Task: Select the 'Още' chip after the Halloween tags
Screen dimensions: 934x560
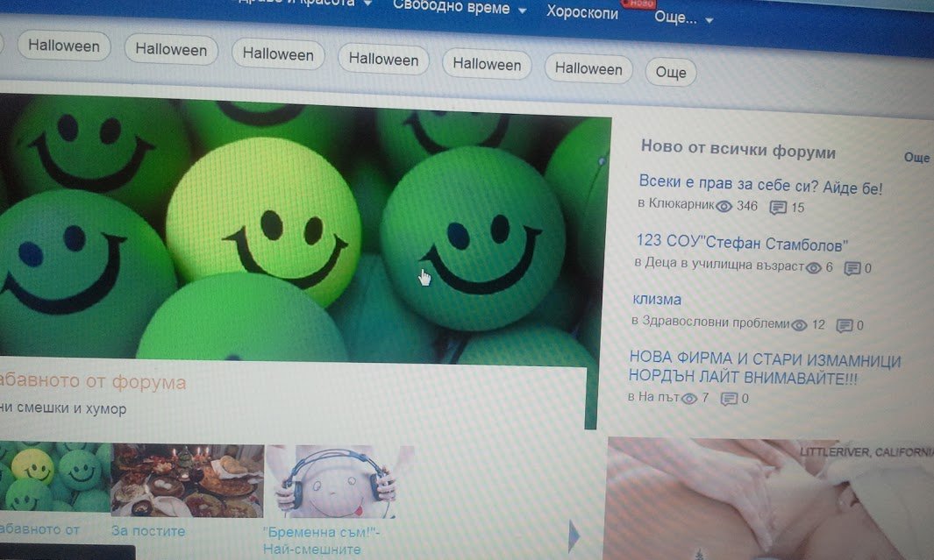Action: click(671, 73)
